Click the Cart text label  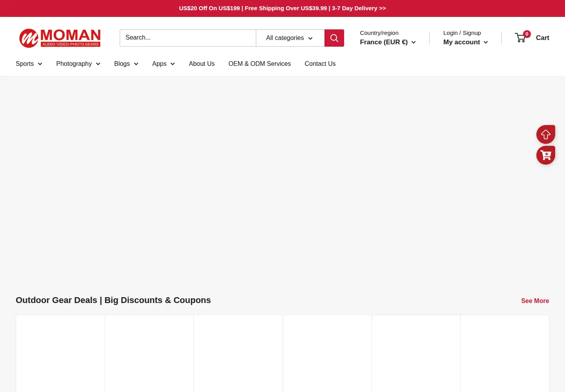tap(542, 38)
